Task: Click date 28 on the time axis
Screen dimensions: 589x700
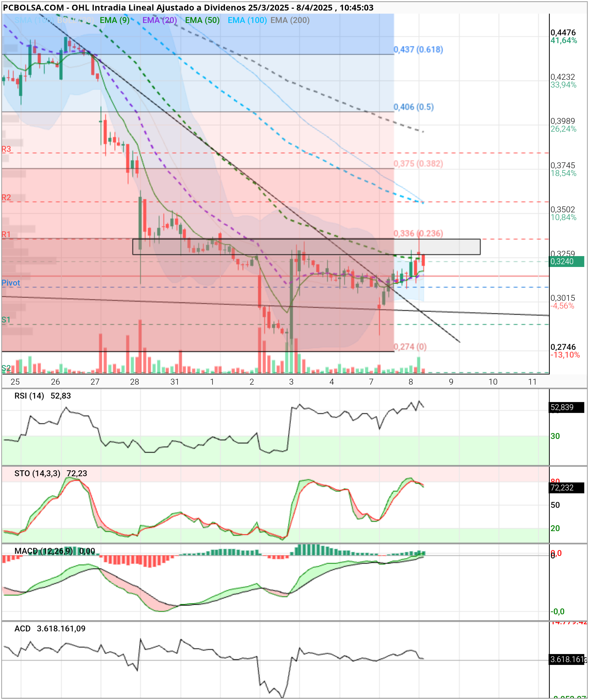Action: (x=135, y=382)
